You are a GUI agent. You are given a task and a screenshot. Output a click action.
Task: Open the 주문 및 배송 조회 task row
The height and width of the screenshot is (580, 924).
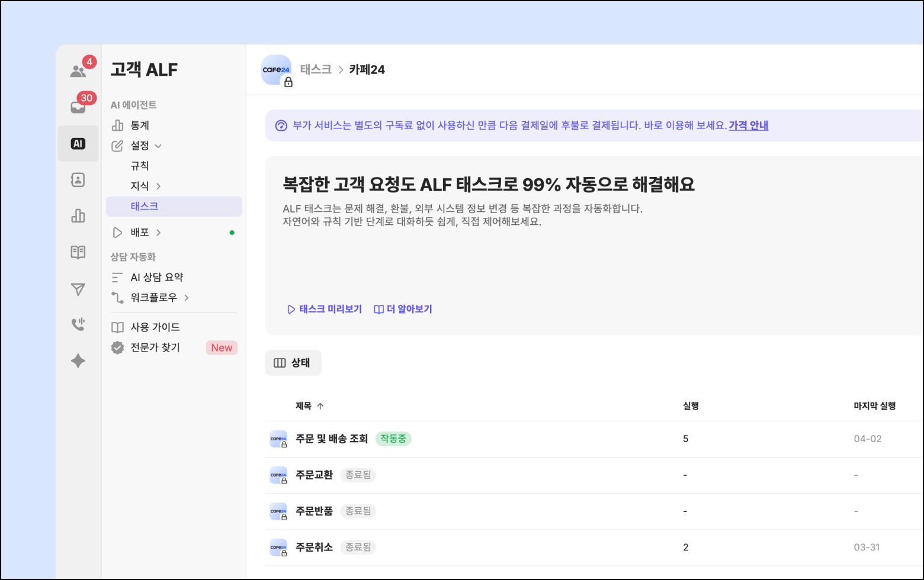click(332, 439)
